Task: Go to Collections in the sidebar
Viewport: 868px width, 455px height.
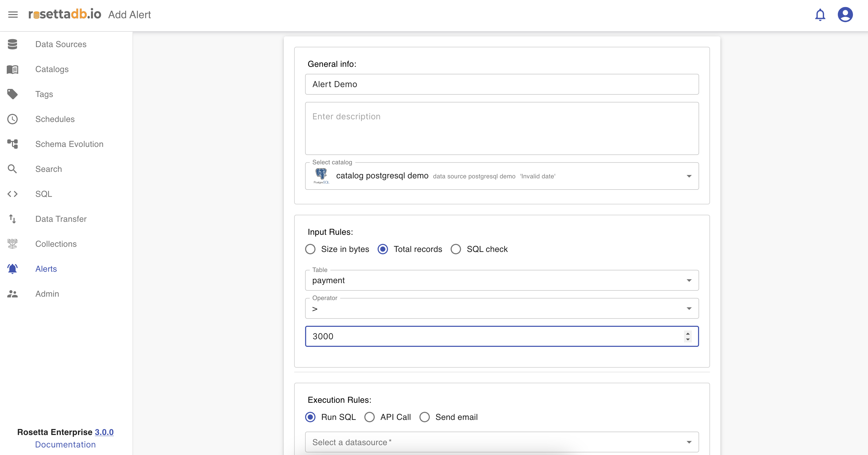Action: click(x=56, y=244)
